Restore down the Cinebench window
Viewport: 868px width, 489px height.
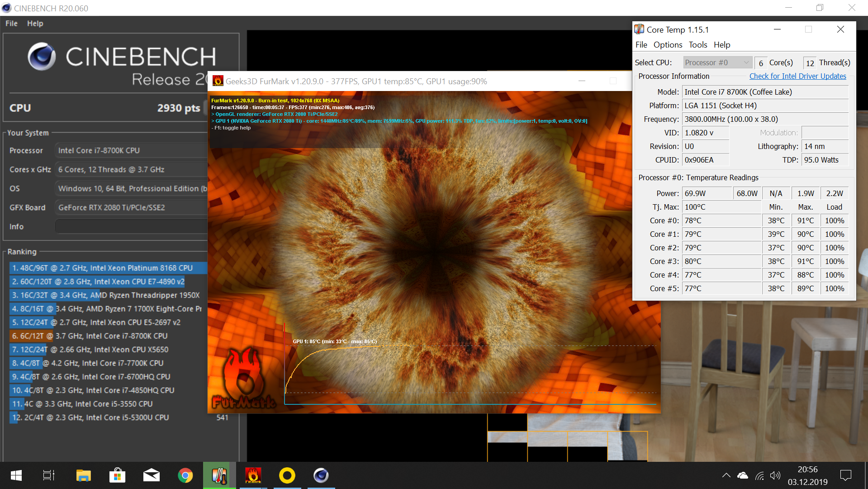point(820,8)
